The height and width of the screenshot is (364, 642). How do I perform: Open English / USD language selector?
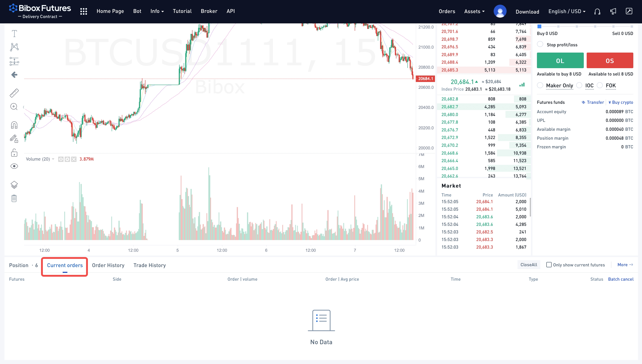pos(567,12)
